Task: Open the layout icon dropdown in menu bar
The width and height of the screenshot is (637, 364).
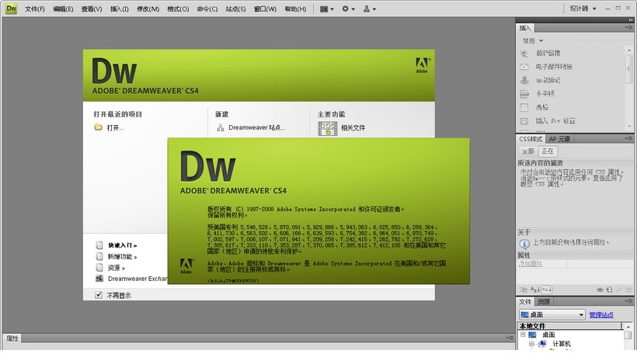Action: pos(326,9)
